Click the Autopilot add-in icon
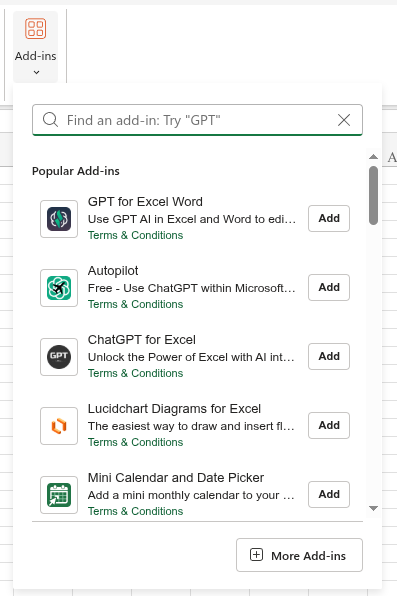Screen dimensions: 397x596 [59, 288]
